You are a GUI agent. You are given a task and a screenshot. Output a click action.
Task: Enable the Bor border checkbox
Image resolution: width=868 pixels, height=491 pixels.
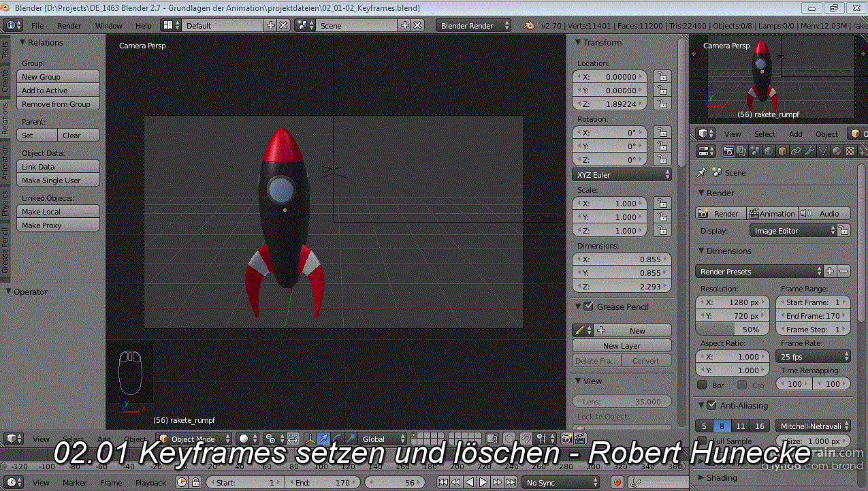[x=703, y=385]
